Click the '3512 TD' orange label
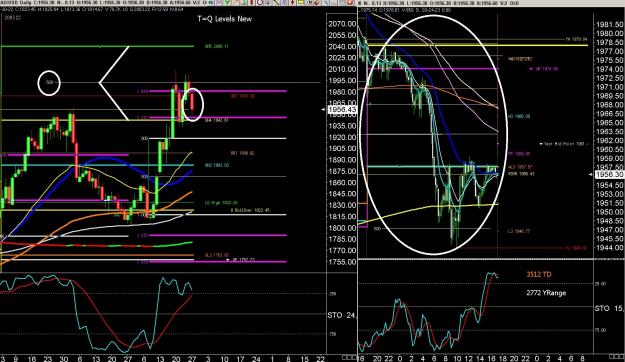 point(539,274)
